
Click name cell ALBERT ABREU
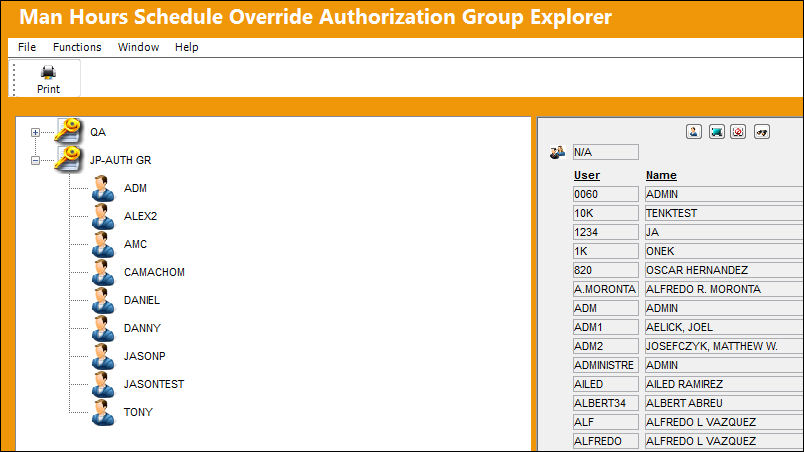[724, 403]
